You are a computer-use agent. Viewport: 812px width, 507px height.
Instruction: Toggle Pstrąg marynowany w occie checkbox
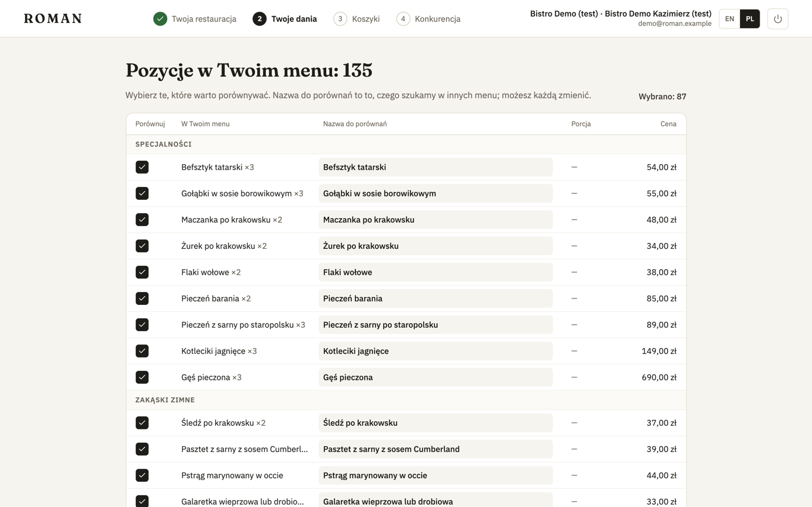[142, 475]
